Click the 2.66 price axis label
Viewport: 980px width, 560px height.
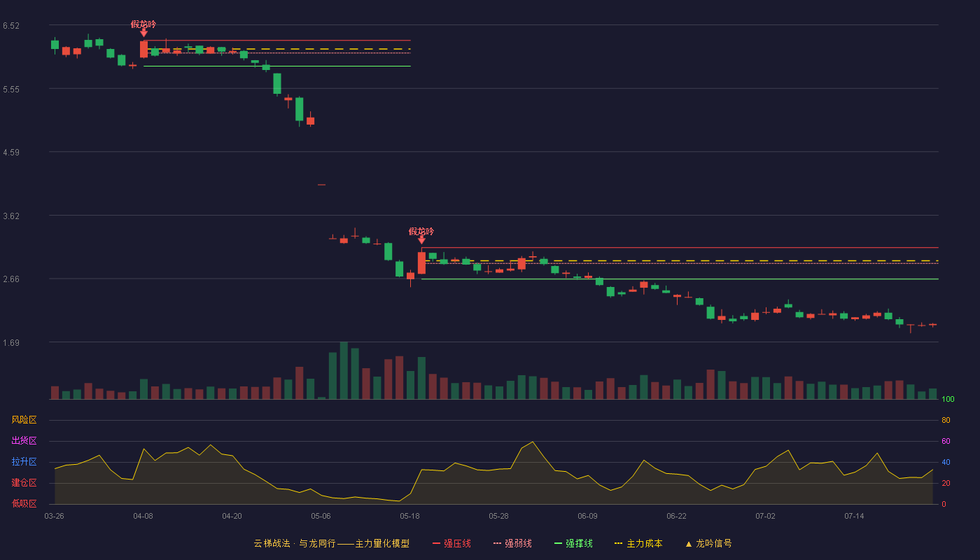pyautogui.click(x=11, y=279)
